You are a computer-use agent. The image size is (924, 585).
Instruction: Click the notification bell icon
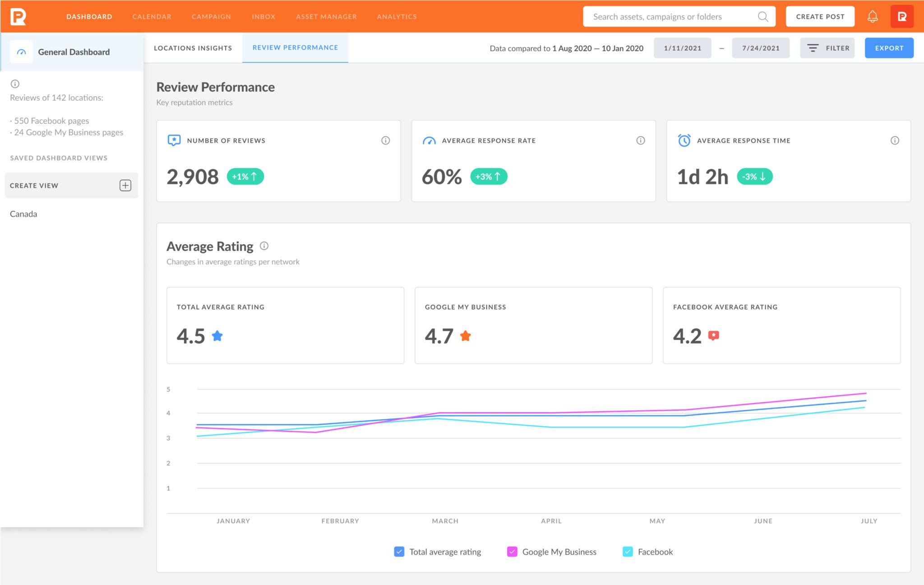(873, 17)
